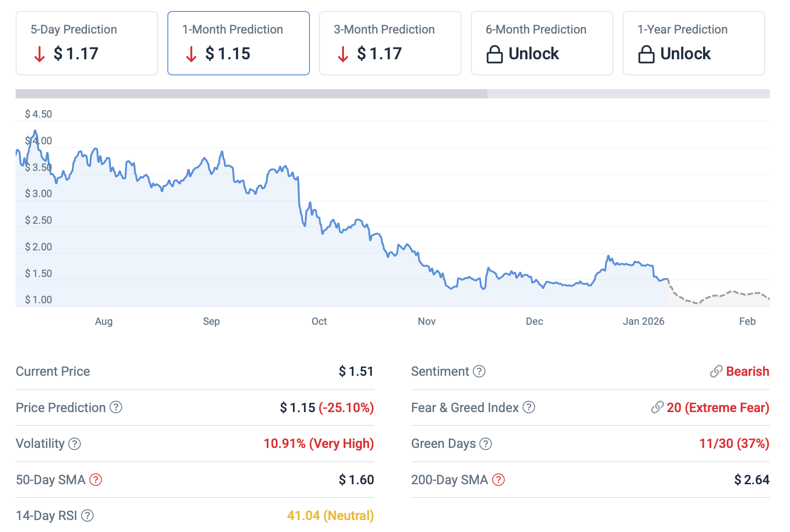Open the Bearish sentiment link
Image resolution: width=790 pixels, height=532 pixels.
coord(747,371)
